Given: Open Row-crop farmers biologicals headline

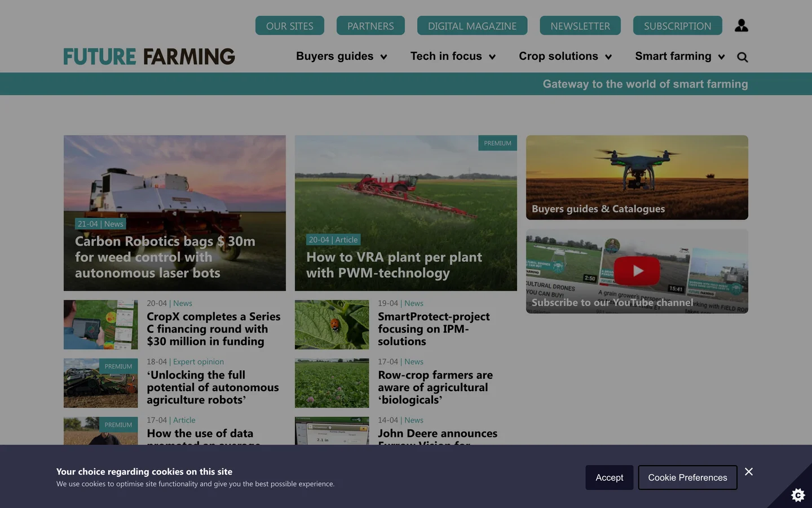Looking at the screenshot, I should pyautogui.click(x=435, y=387).
